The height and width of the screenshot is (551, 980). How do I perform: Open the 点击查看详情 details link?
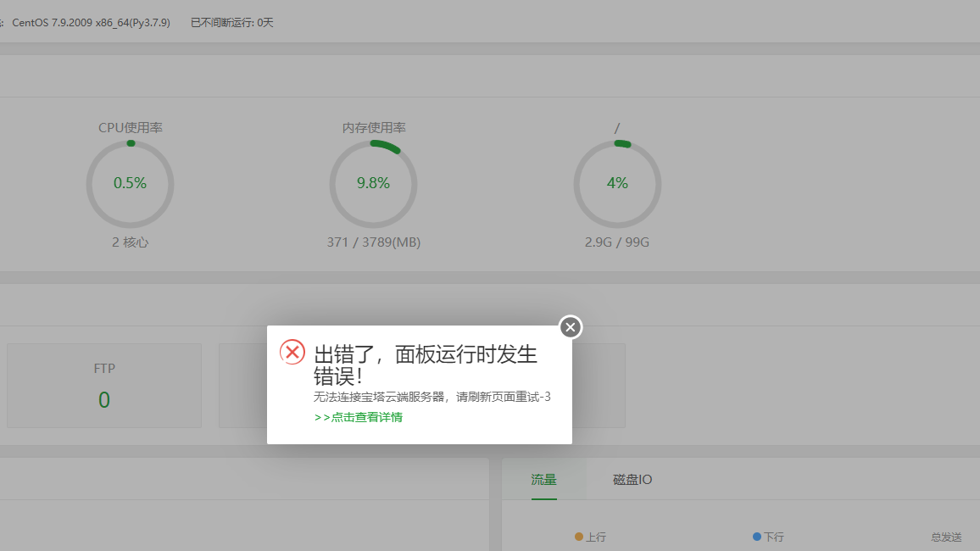point(358,417)
